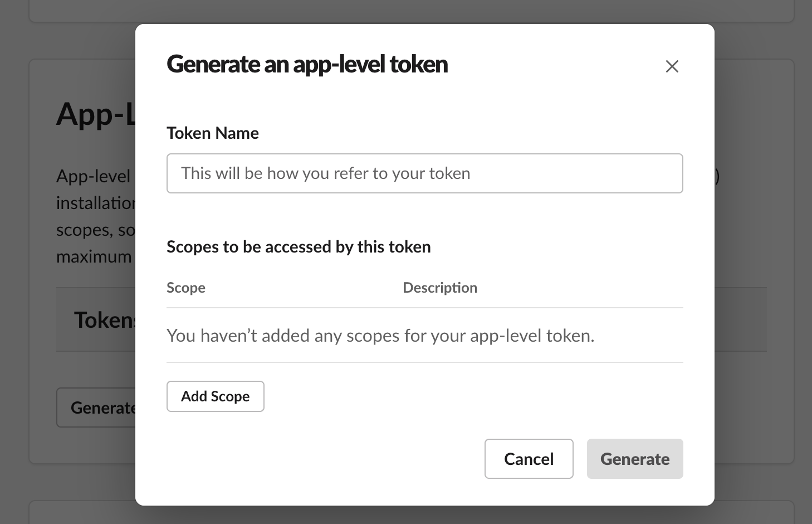Select the Description column header
Image resolution: width=812 pixels, height=524 pixels.
tap(439, 288)
